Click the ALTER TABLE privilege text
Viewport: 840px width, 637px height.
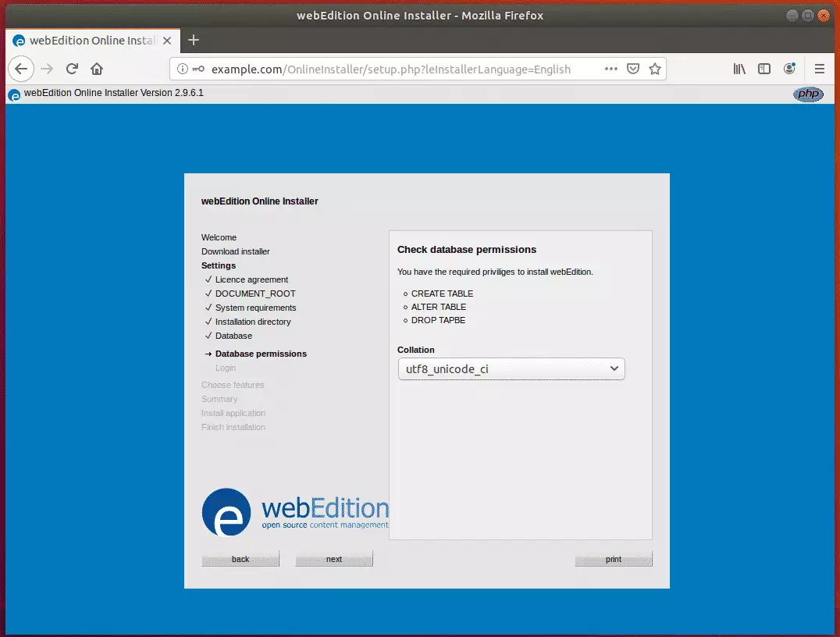coord(438,307)
